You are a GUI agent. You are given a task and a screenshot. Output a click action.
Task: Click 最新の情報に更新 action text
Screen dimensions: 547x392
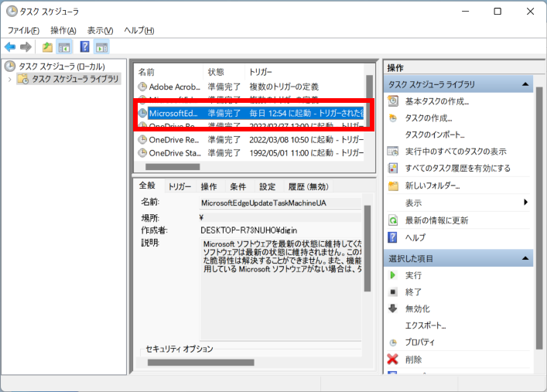point(436,220)
